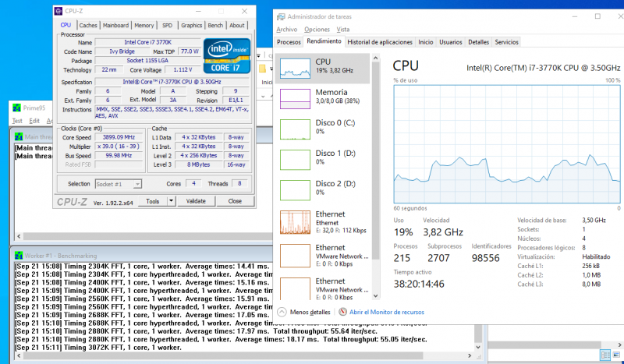Screen dimensions: 624x364
Task: Open the About tab in CPU-Z
Action: 237,25
